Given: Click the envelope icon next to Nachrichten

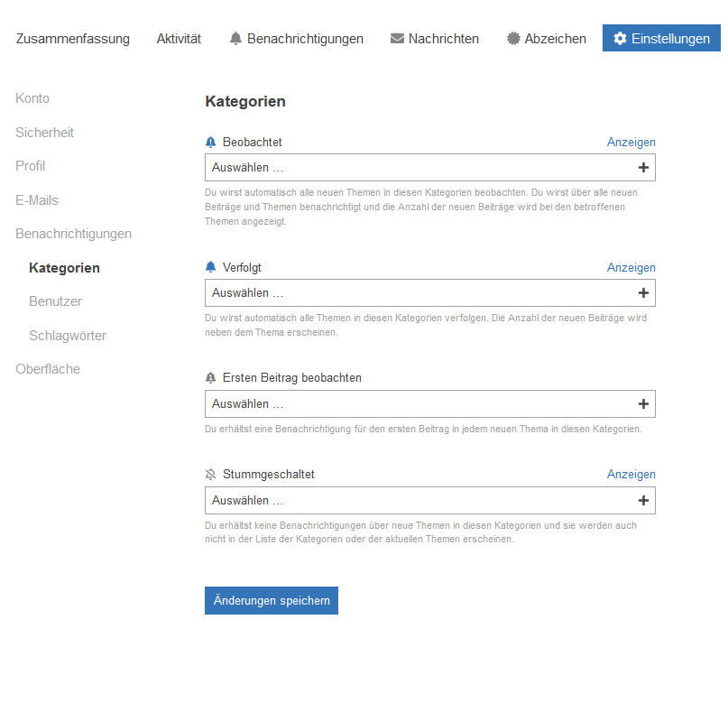Looking at the screenshot, I should coord(397,39).
